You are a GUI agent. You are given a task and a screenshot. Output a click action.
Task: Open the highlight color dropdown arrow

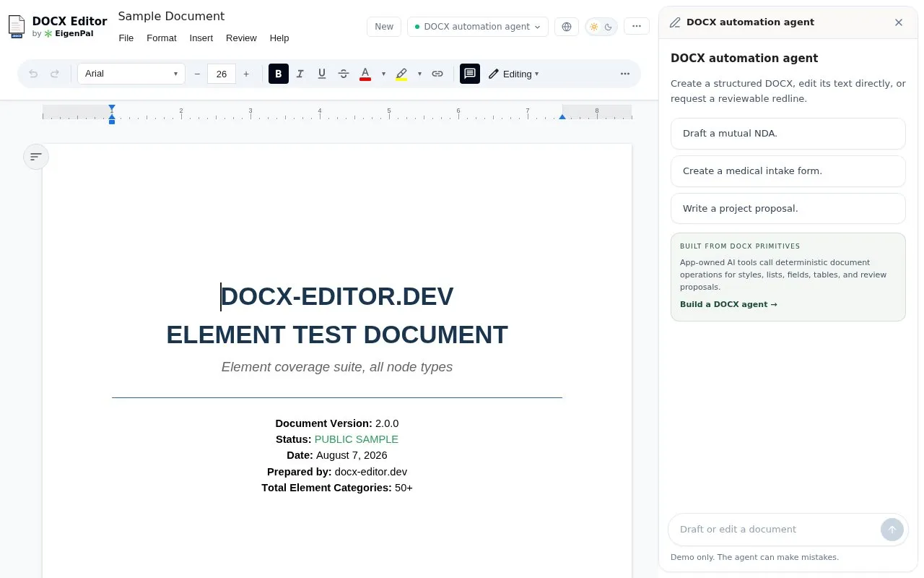(x=419, y=74)
